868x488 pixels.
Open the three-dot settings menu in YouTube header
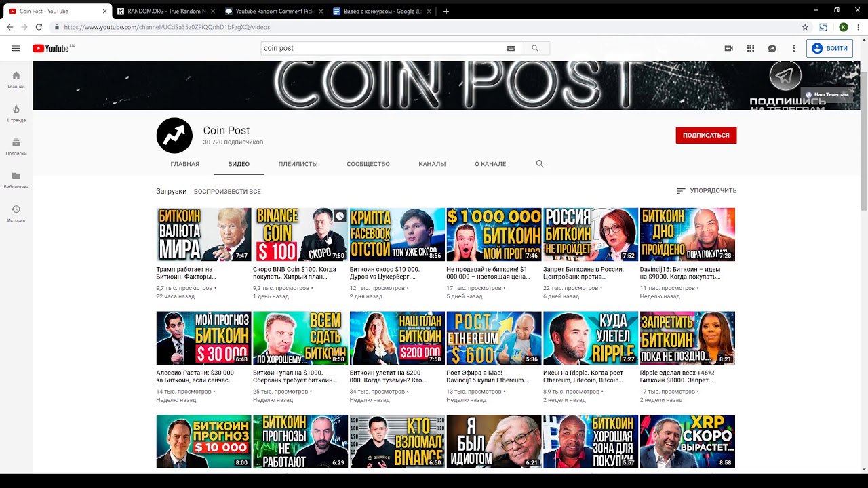[793, 48]
